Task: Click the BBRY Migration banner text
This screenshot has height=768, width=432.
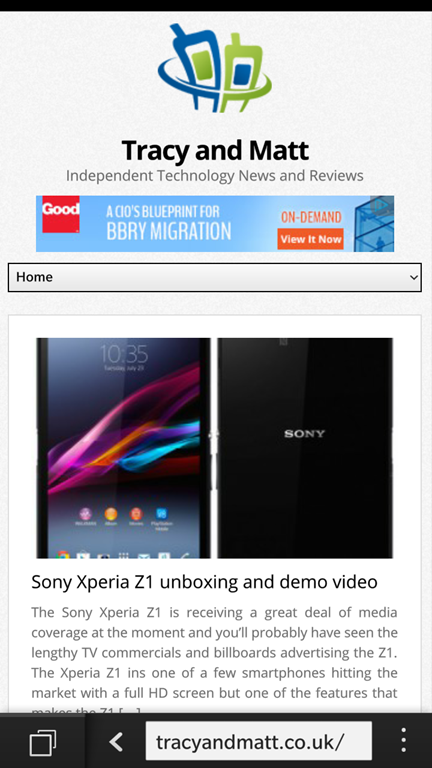Action: click(x=168, y=231)
